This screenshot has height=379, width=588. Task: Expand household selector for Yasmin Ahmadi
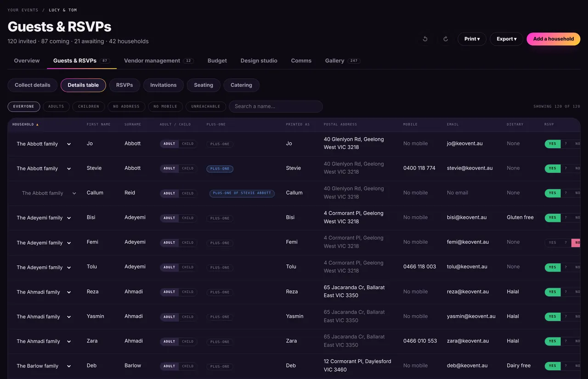(44, 317)
